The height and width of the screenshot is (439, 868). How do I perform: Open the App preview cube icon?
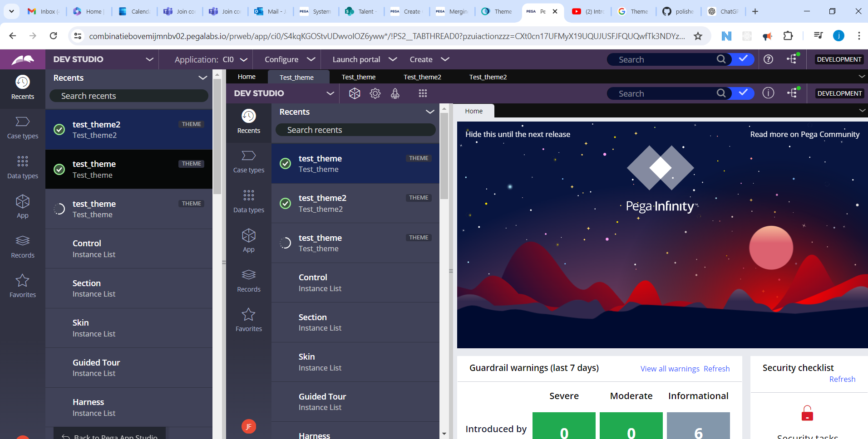point(355,93)
